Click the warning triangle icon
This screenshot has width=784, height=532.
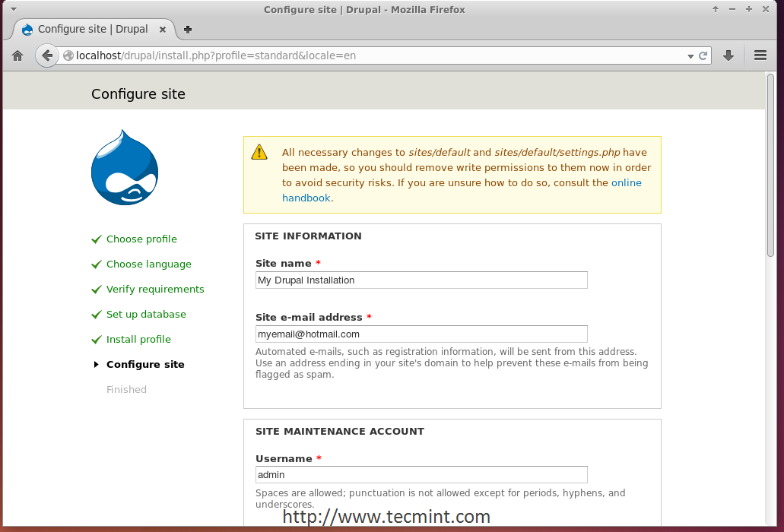[259, 152]
